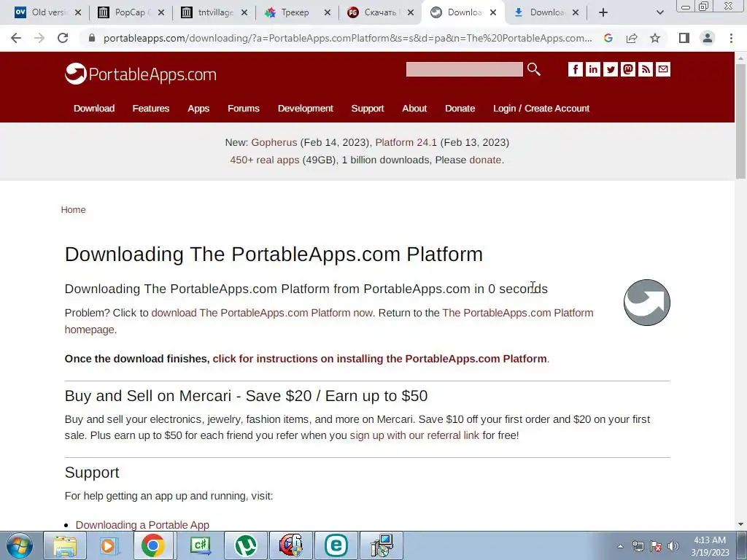
Task: Reload the current page
Action: [x=63, y=38]
